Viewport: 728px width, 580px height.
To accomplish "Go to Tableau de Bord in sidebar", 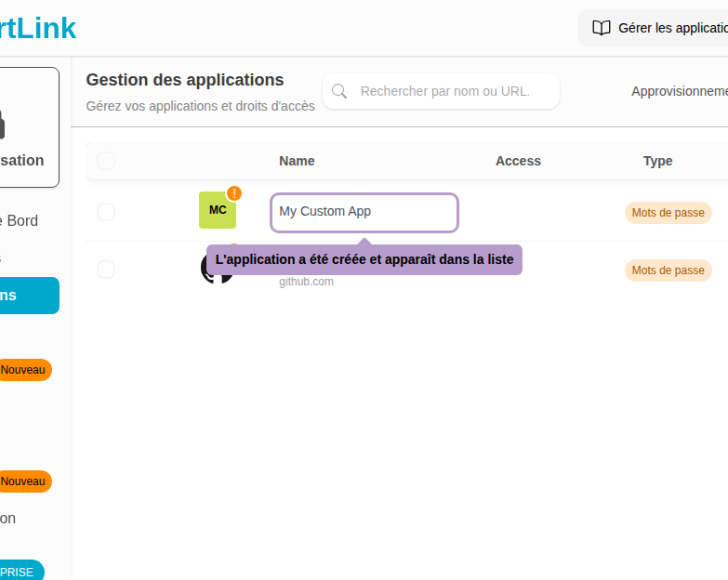I will (x=19, y=220).
